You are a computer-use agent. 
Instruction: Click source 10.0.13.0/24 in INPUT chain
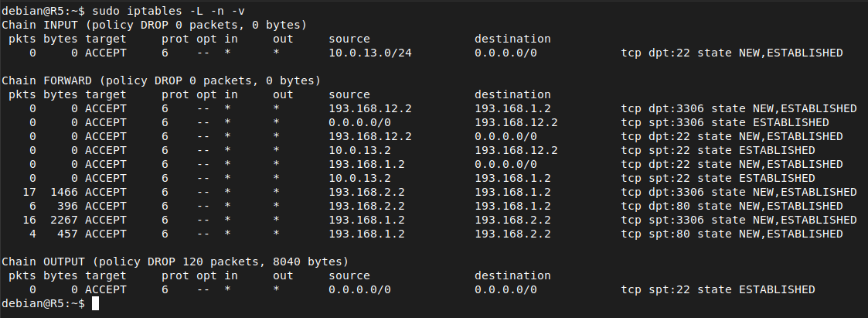[x=370, y=53]
